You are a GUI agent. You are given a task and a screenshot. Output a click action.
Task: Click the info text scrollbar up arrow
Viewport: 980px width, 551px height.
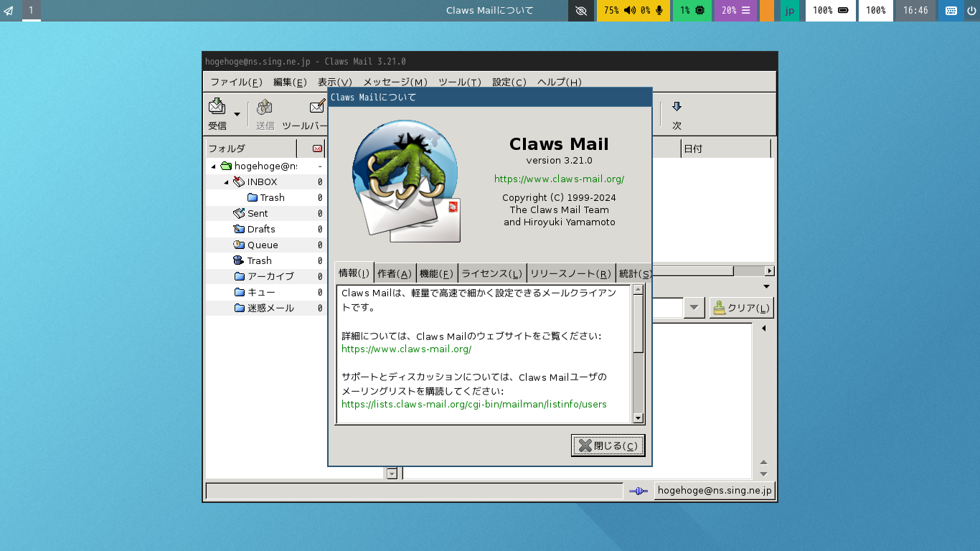point(638,290)
